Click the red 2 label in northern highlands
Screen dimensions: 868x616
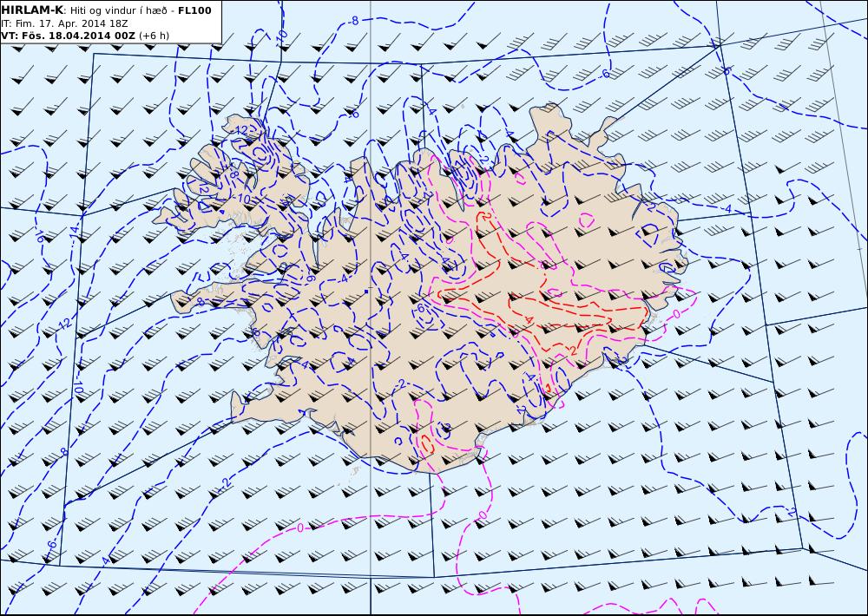pos(485,216)
